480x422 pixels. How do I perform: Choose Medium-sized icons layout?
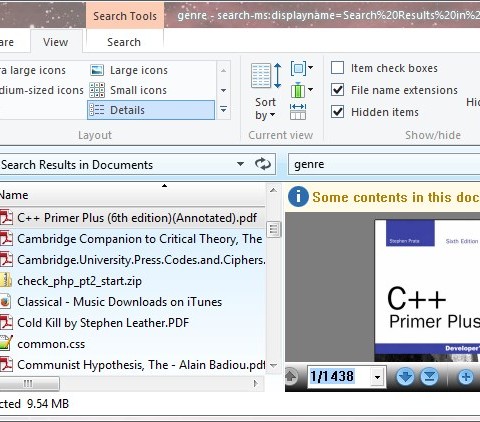pyautogui.click(x=42, y=90)
